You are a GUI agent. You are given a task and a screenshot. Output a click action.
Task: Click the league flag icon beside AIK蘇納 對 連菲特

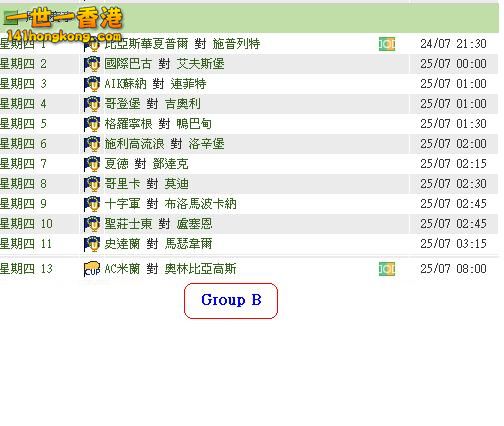pyautogui.click(x=92, y=84)
